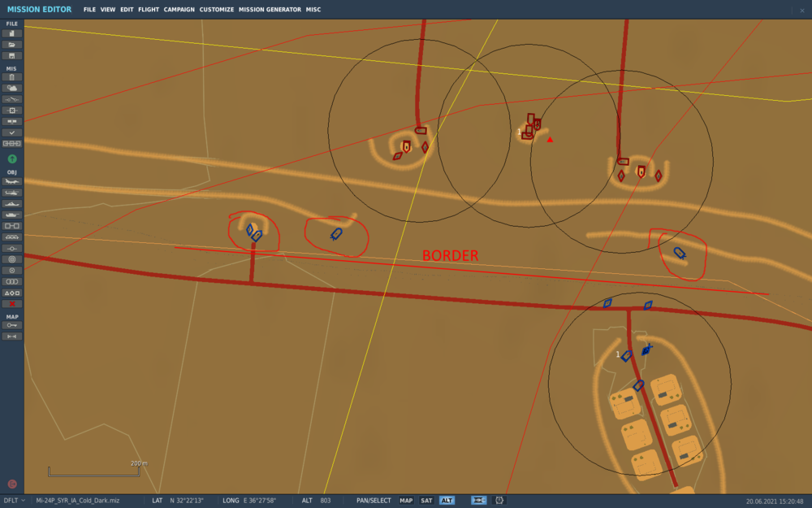Open the FLIGHT menu
This screenshot has height=508, width=812.
(149, 9)
